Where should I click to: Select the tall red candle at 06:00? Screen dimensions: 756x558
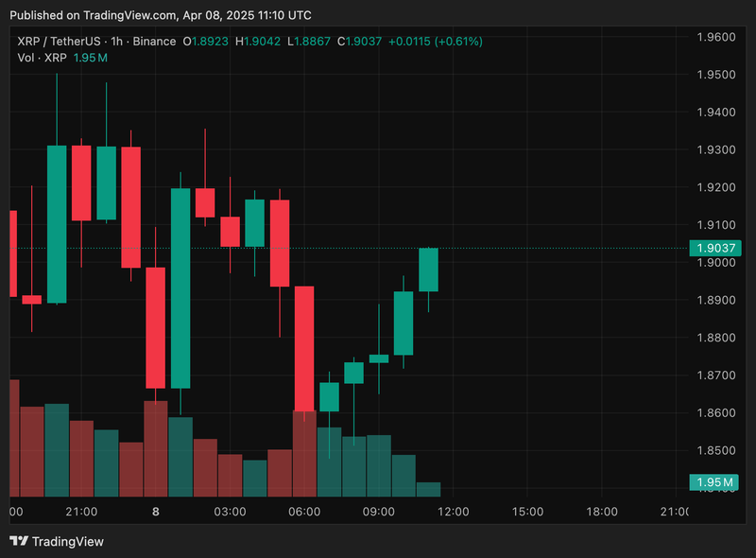tap(304, 350)
